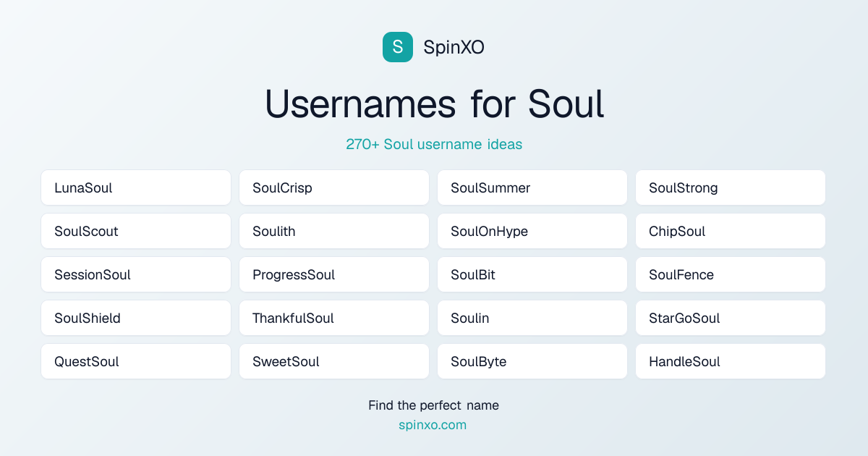Choose the Soulith username card
The height and width of the screenshot is (456, 868).
pyautogui.click(x=334, y=231)
